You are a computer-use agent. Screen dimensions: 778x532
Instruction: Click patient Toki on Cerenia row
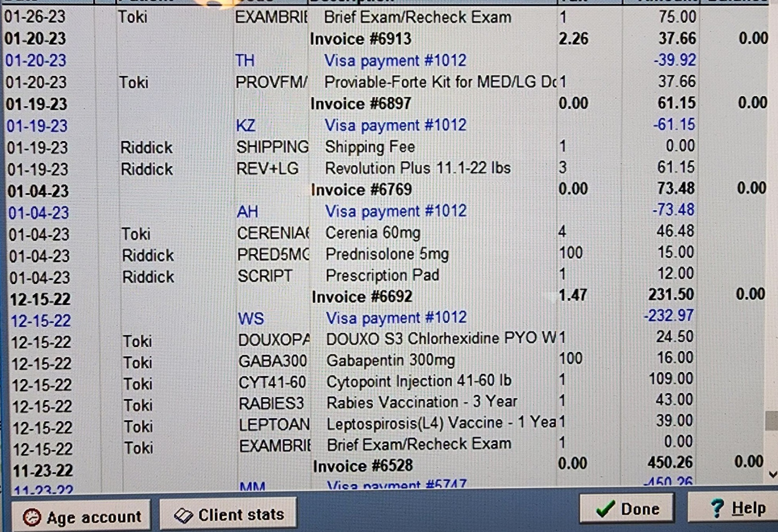tap(136, 234)
